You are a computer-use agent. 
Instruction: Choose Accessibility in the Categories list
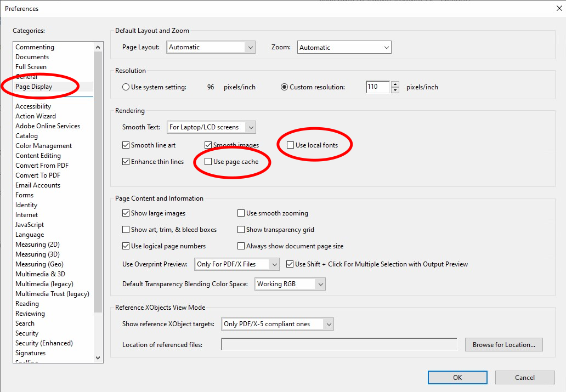[33, 106]
